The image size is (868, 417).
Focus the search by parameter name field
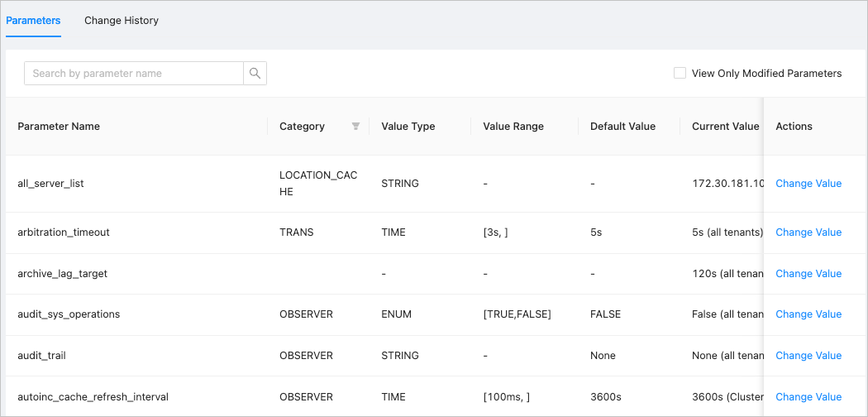click(x=134, y=74)
